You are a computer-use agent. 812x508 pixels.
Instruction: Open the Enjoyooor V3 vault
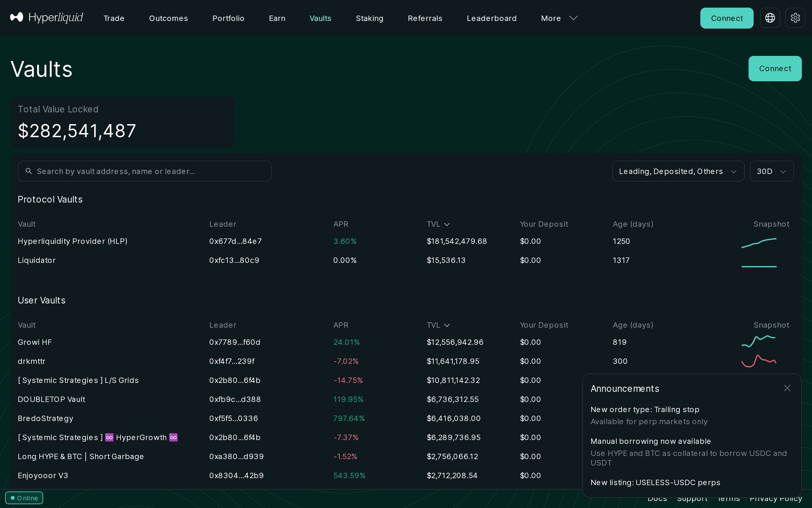(x=43, y=475)
